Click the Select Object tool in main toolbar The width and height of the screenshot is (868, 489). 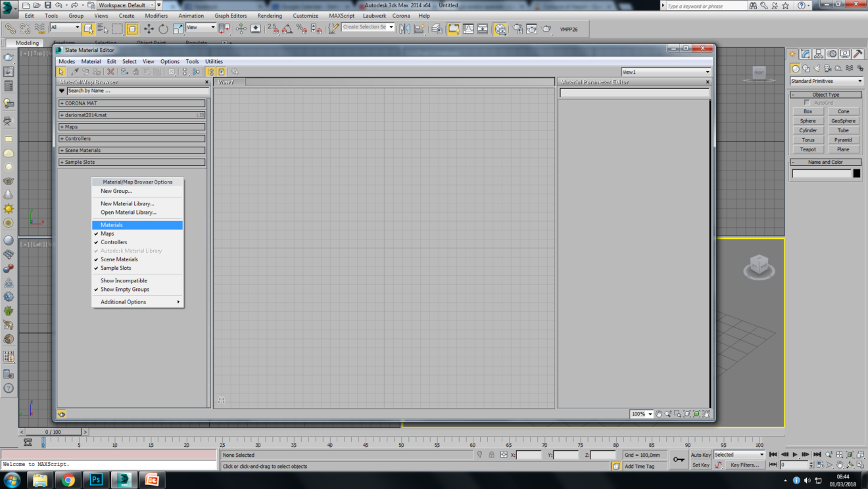(x=88, y=29)
